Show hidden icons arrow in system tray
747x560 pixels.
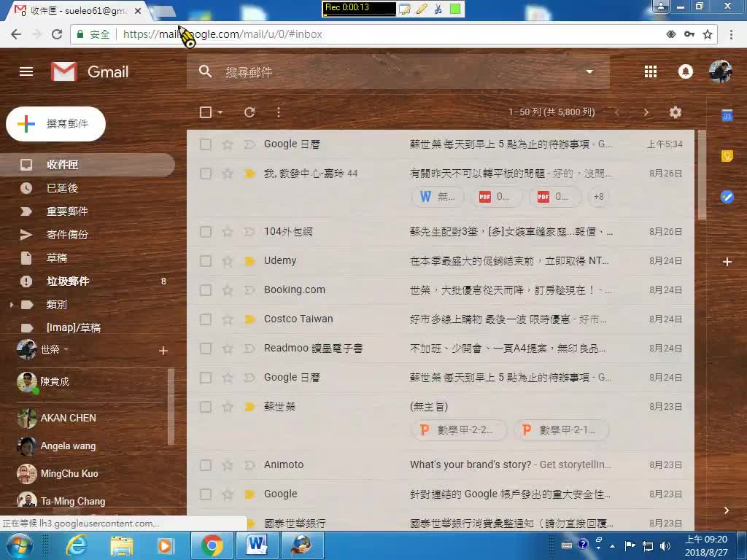coord(612,545)
